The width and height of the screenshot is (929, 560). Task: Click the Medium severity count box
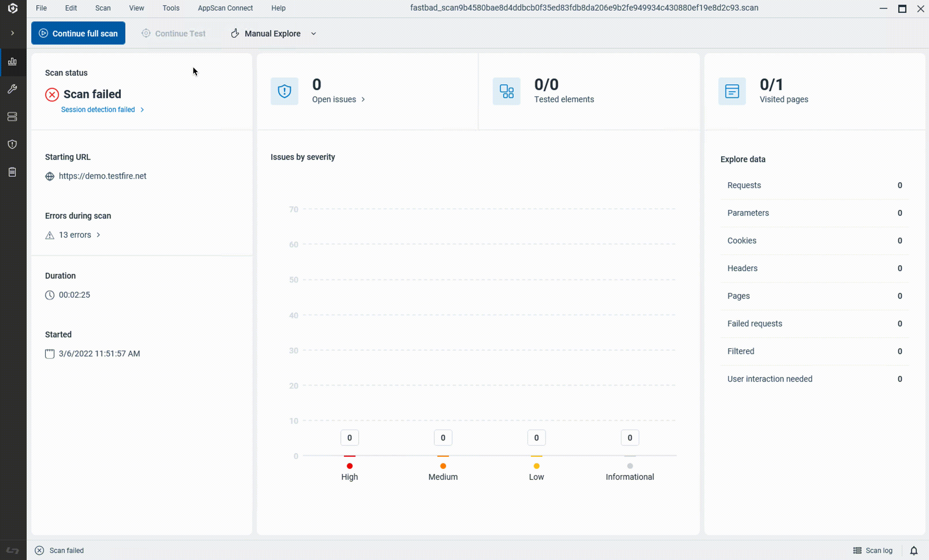click(x=443, y=438)
